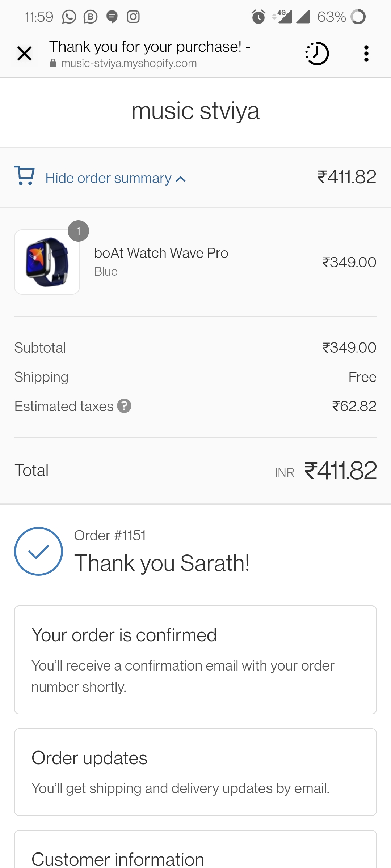391x868 pixels.
Task: Tap the Order #1151 label
Action: coord(110,536)
